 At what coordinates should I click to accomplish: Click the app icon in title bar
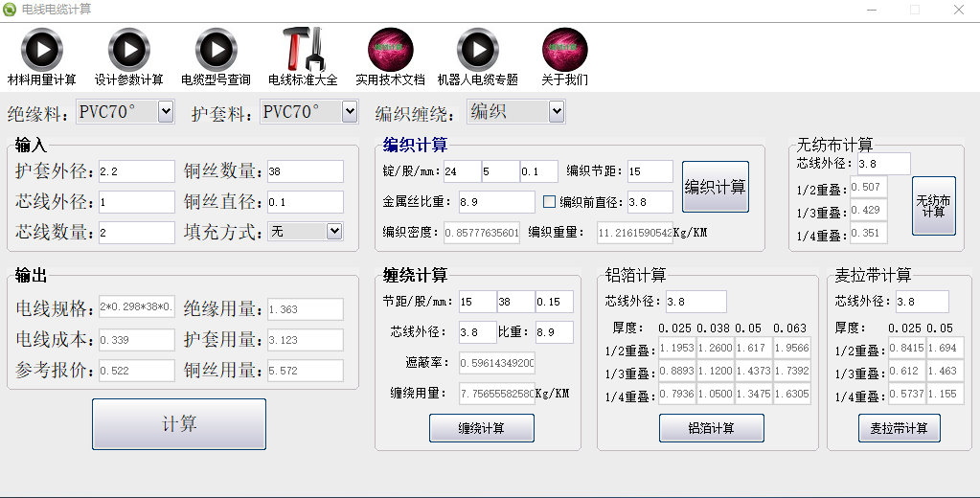click(x=11, y=10)
